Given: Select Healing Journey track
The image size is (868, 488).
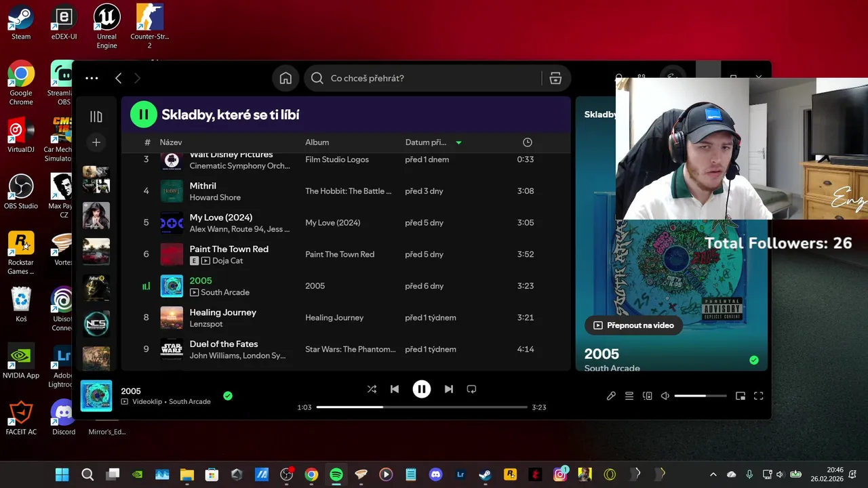Looking at the screenshot, I should tap(223, 312).
